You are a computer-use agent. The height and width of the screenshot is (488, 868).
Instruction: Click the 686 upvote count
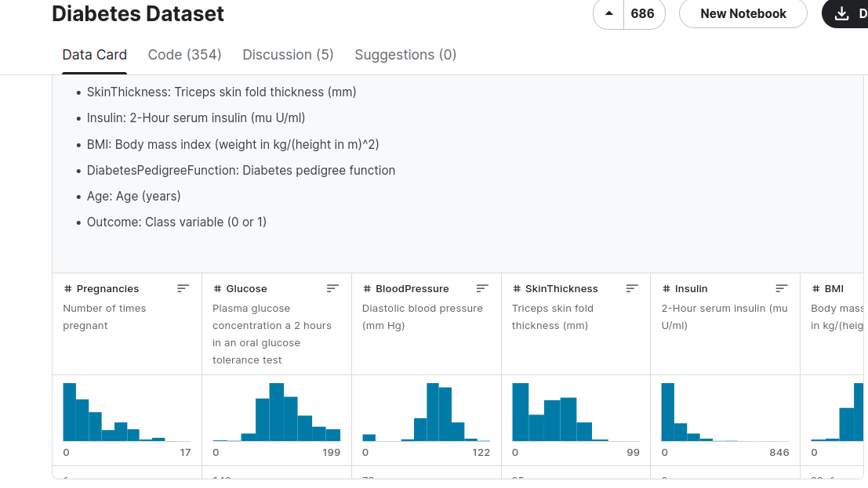tap(643, 13)
